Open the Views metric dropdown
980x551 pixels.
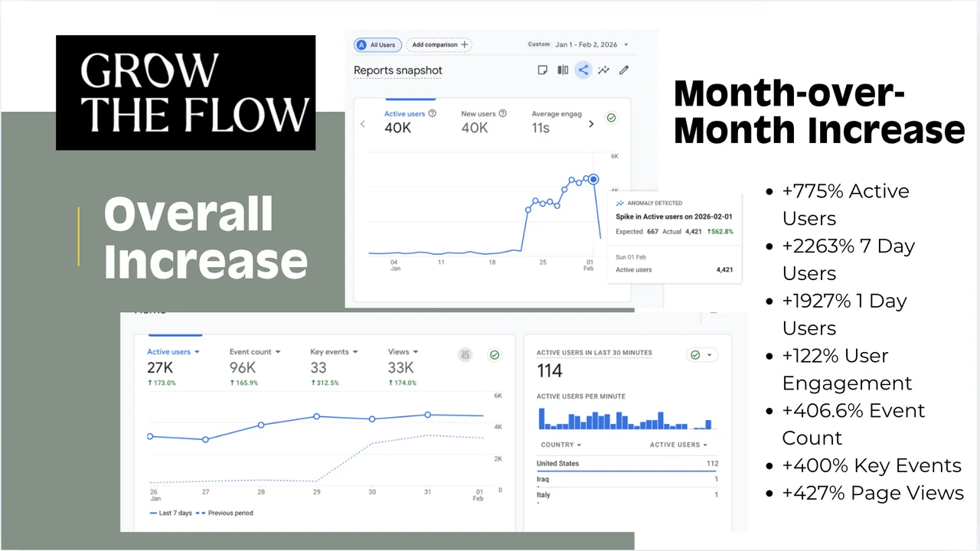(403, 352)
